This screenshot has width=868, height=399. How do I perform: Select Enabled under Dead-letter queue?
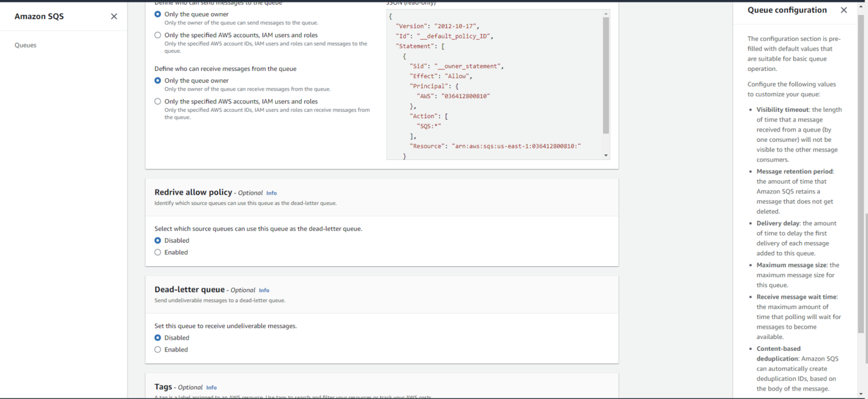[x=157, y=350]
